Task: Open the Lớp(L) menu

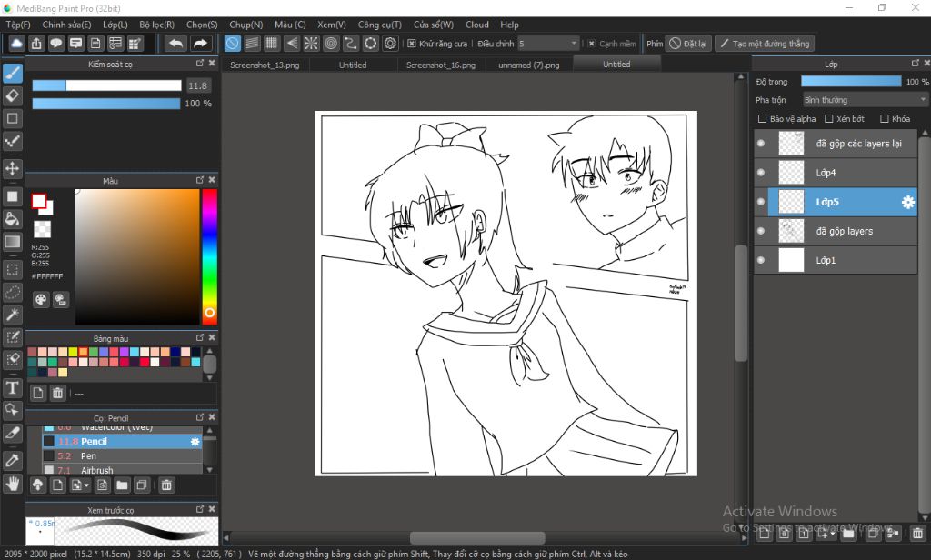Action: [115, 25]
